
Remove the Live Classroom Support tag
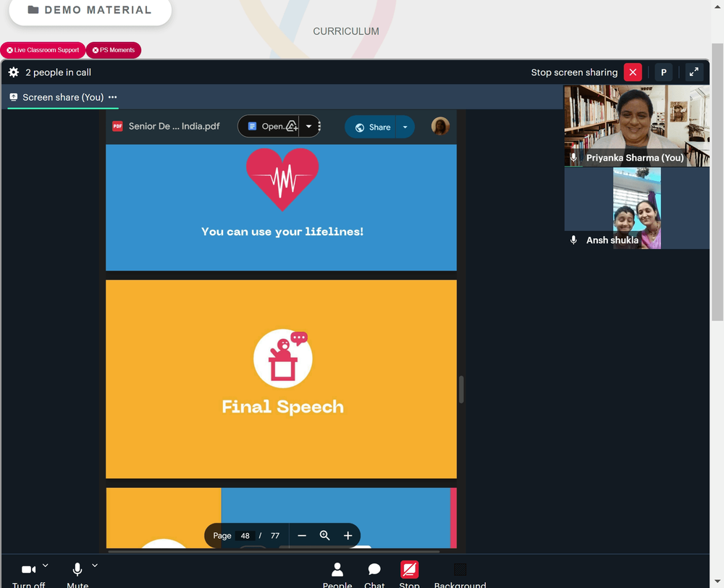pos(9,50)
